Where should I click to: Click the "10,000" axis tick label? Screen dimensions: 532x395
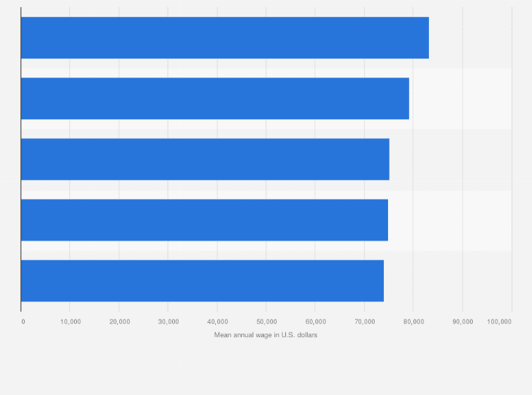pos(71,322)
